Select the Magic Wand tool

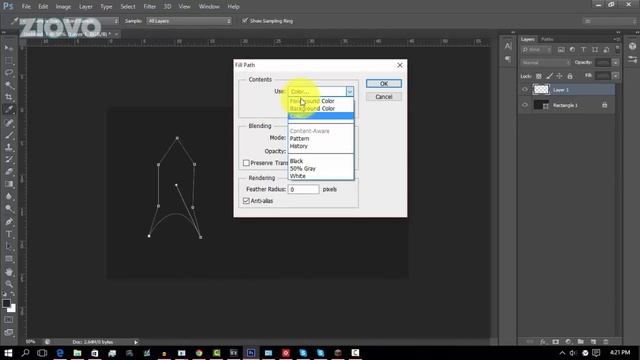[x=9, y=85]
